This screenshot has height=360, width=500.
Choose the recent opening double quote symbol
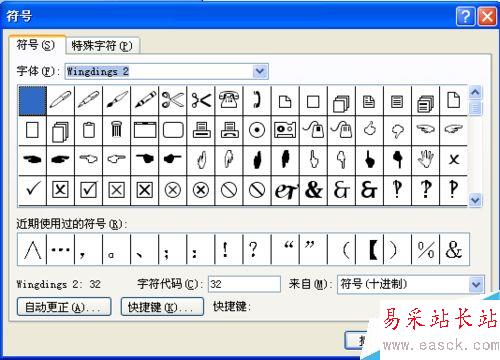(x=285, y=249)
